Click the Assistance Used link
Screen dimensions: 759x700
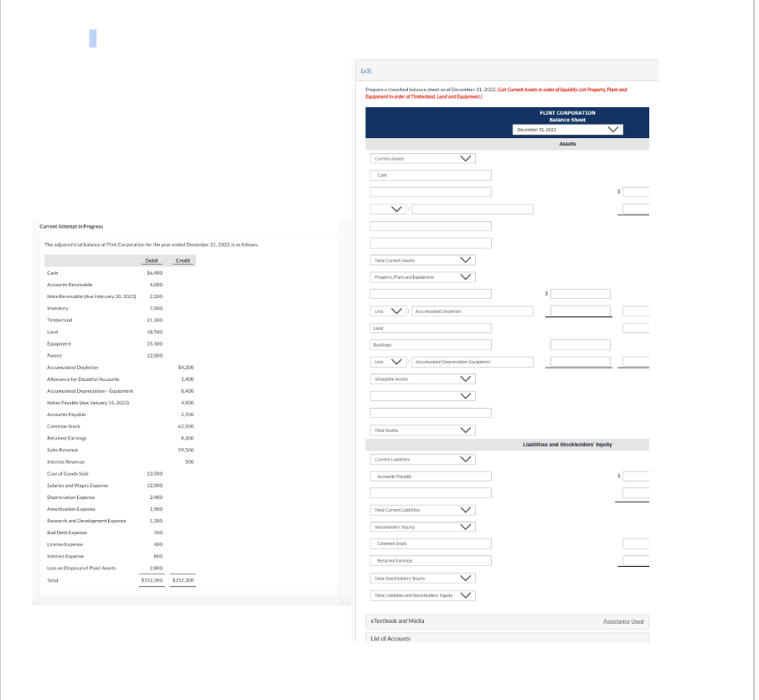pyautogui.click(x=623, y=620)
